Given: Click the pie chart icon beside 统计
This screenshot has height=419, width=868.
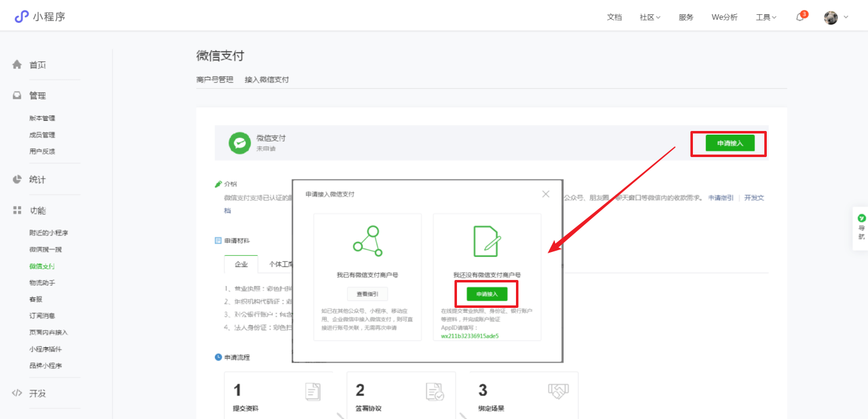Looking at the screenshot, I should 17,179.
